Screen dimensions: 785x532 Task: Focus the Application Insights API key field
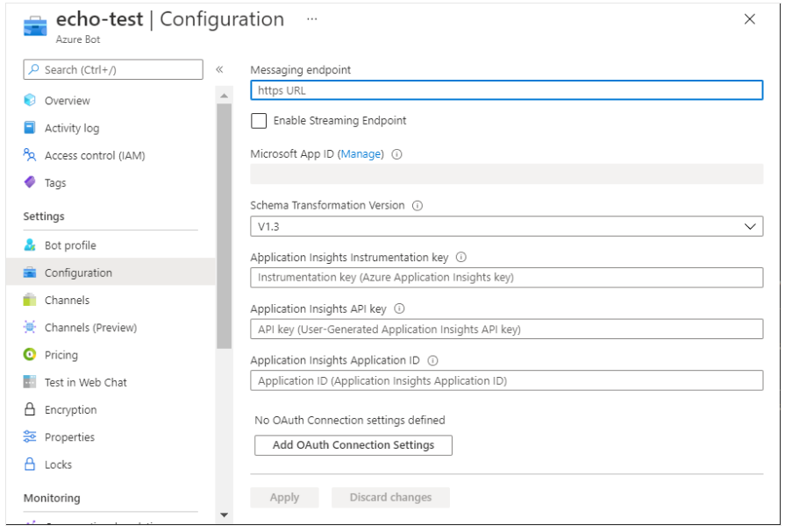coord(506,330)
